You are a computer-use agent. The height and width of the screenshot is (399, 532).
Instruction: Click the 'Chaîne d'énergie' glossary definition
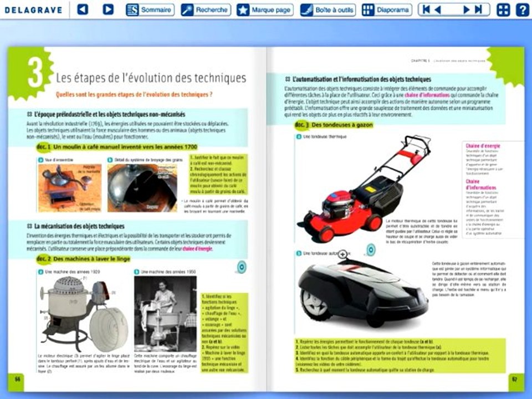click(483, 160)
